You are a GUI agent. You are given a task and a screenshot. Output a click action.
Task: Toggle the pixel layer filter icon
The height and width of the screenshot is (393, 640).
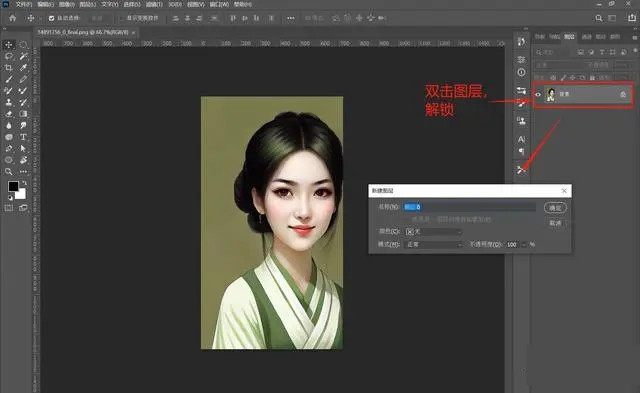tap(580, 52)
